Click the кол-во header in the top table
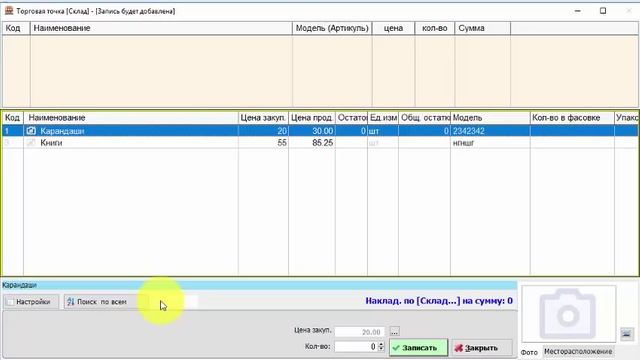This screenshot has width=640, height=360. 435,28
